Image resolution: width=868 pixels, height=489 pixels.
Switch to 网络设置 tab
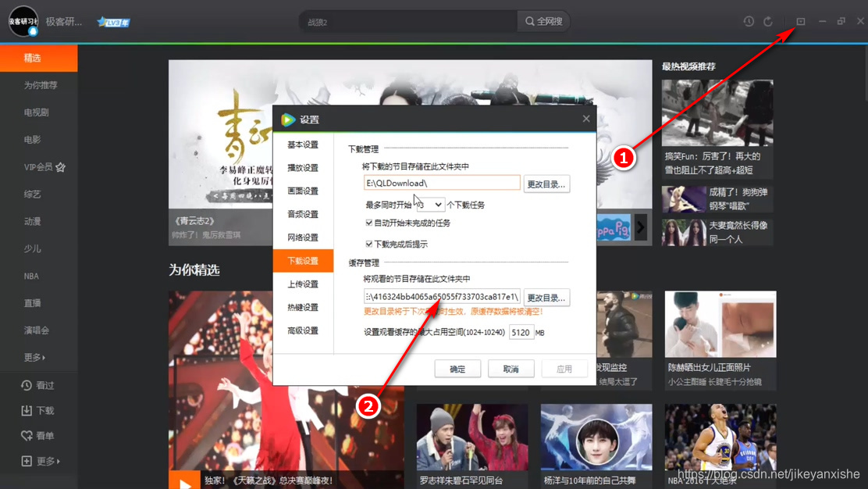pyautogui.click(x=303, y=237)
